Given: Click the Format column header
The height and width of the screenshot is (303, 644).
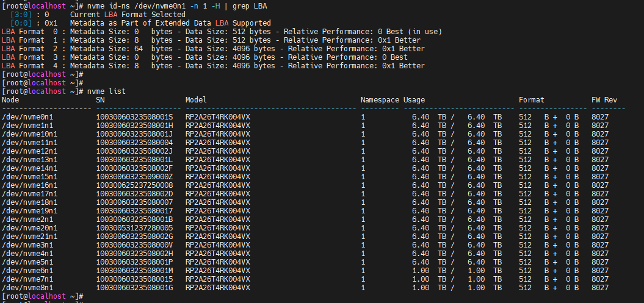Looking at the screenshot, I should [x=532, y=99].
